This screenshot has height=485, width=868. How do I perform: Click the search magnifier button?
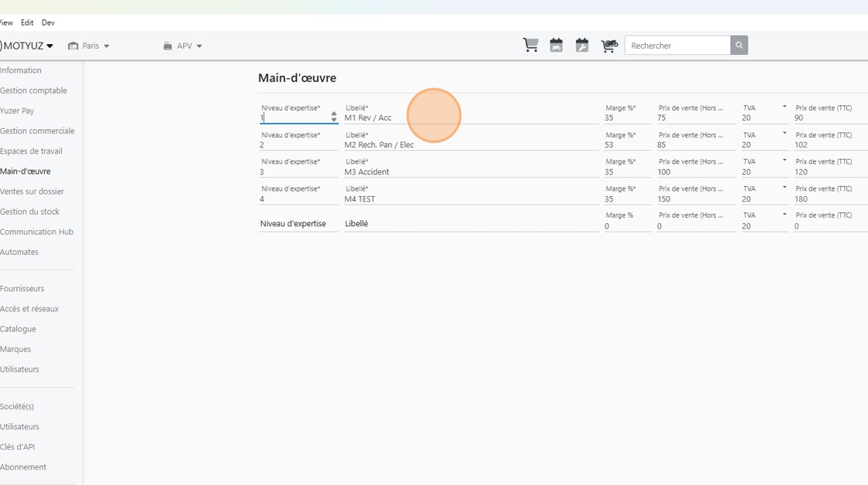click(739, 46)
